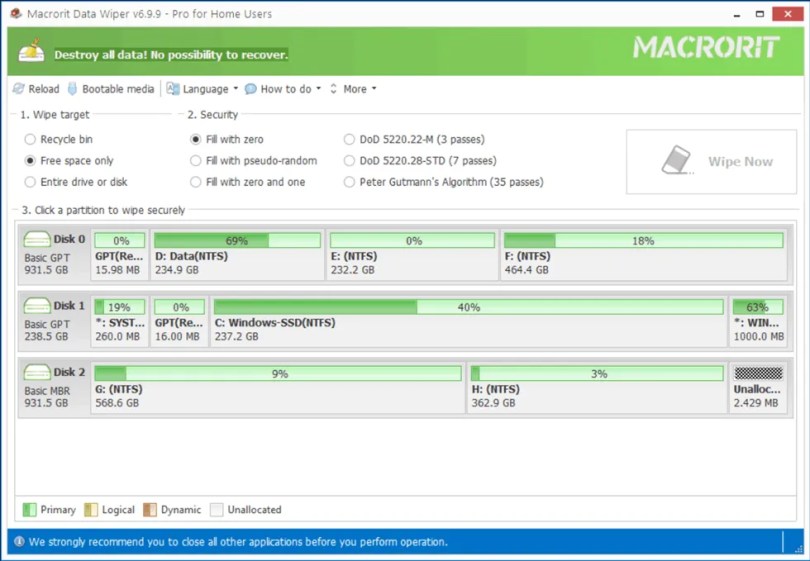
Task: Click the info icon in the status bar
Action: 19,541
